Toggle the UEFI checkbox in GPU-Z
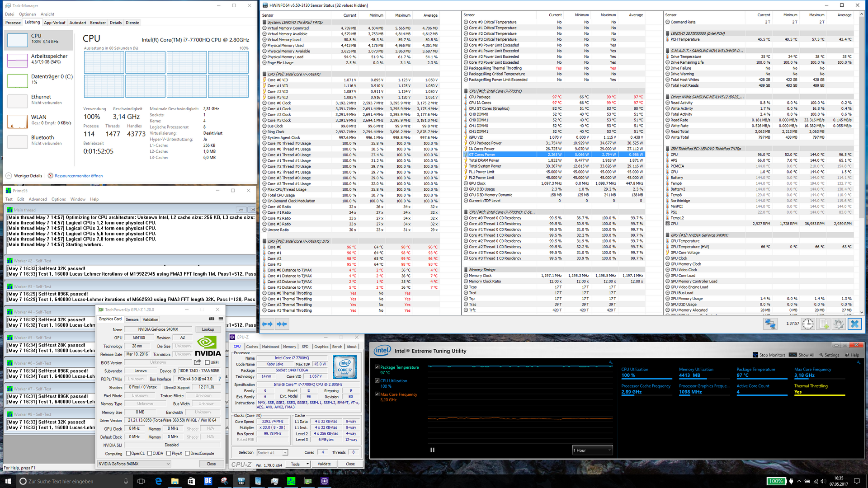The height and width of the screenshot is (488, 868). point(208,362)
